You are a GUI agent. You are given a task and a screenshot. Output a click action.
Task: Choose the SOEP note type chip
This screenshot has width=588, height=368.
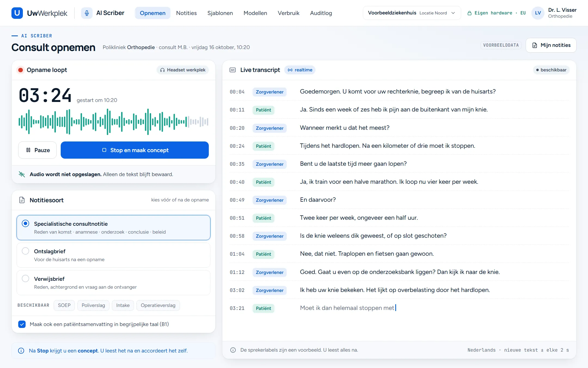(x=64, y=305)
